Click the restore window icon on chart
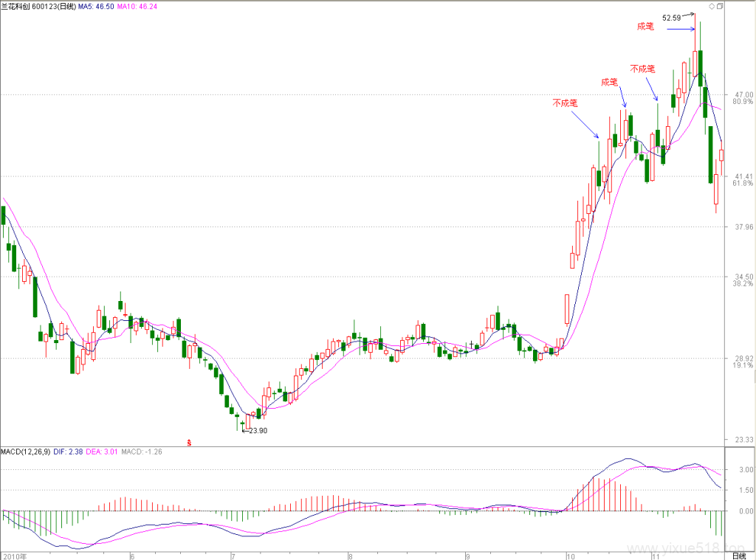Image resolution: width=756 pixels, height=560 pixels. tap(720, 6)
